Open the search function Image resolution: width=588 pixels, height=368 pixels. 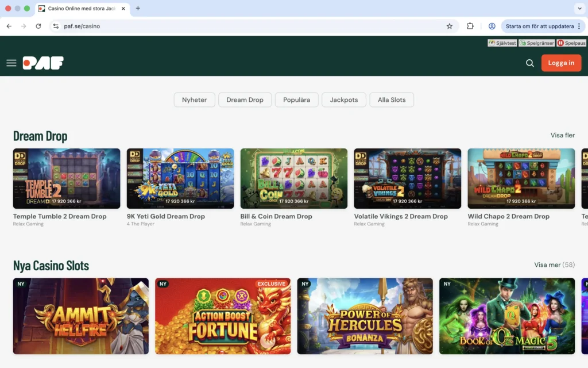(x=529, y=63)
